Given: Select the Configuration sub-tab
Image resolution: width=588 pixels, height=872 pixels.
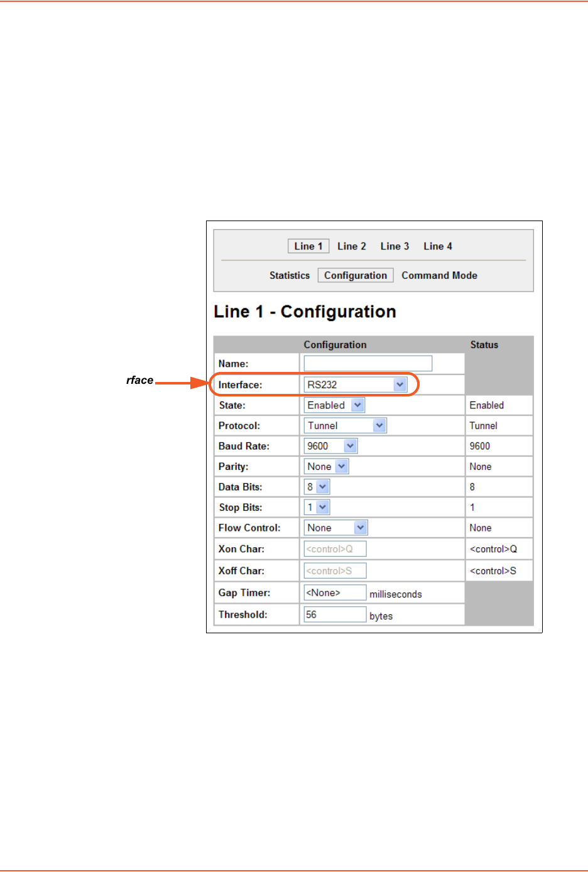Looking at the screenshot, I should pos(355,275).
